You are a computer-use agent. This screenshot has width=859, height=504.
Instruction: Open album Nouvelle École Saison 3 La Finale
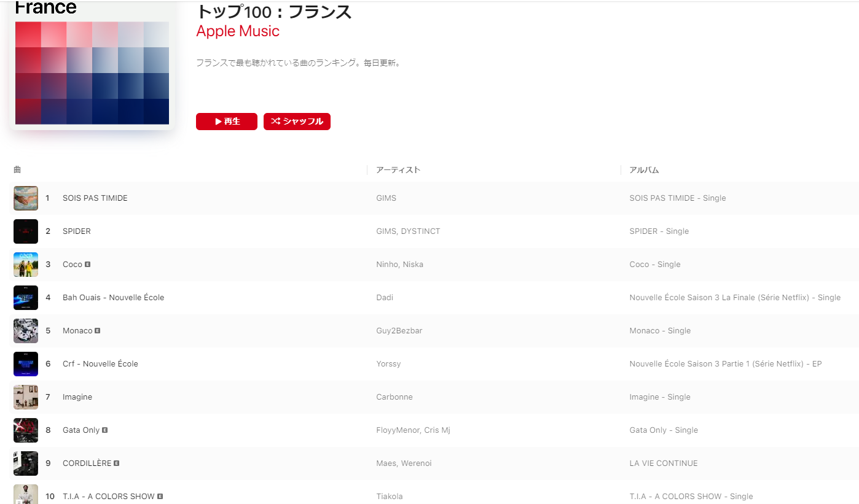coord(735,298)
